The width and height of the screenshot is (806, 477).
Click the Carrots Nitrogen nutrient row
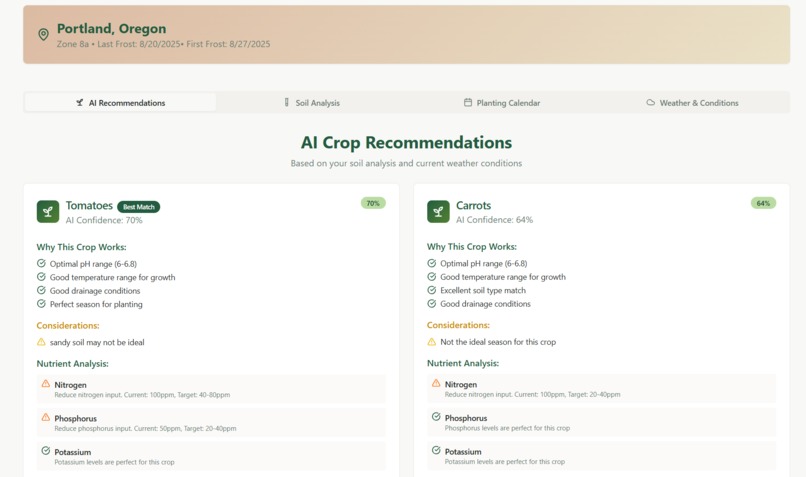(601, 389)
